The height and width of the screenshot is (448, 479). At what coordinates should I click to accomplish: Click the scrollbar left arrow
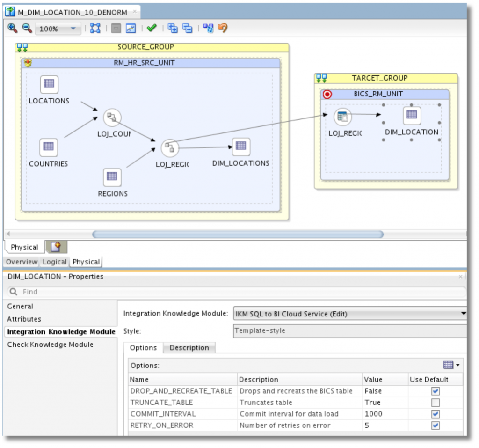pyautogui.click(x=8, y=234)
